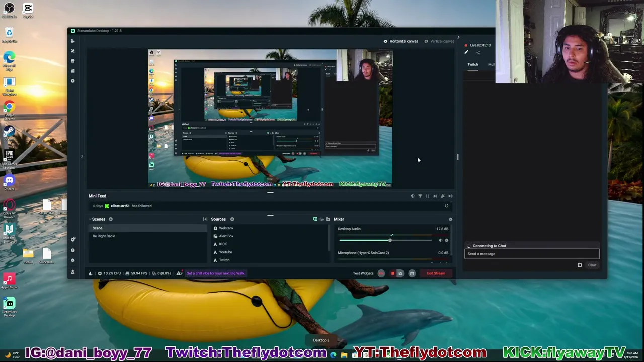Skip the current alert in Mini Feed
The width and height of the screenshot is (644, 362).
435,196
